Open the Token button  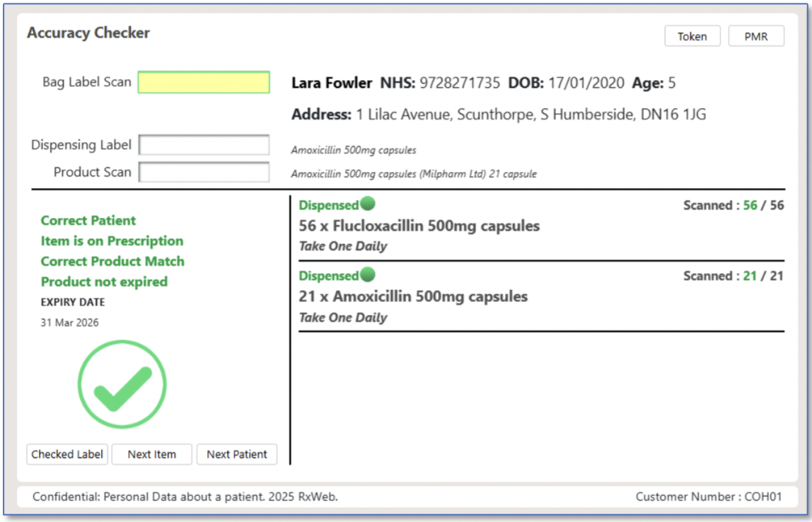point(692,36)
